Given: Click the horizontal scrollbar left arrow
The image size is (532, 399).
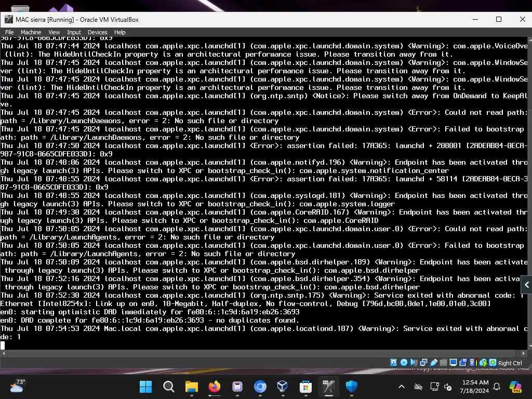Looking at the screenshot, I should (4, 353).
